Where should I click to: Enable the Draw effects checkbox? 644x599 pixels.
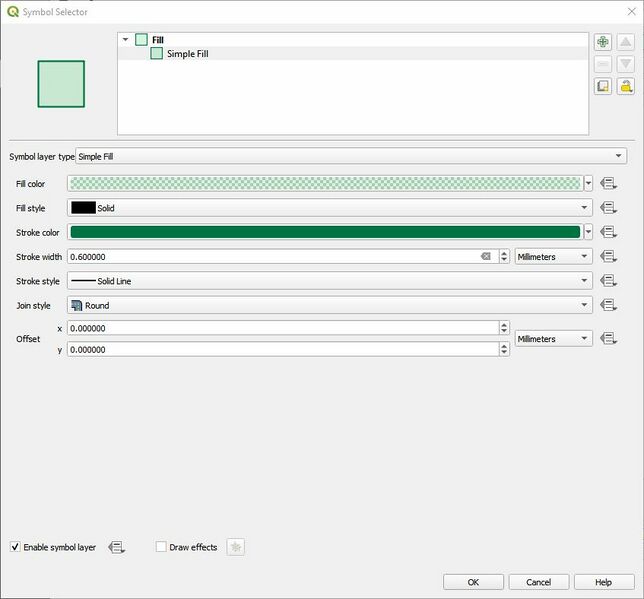click(161, 547)
